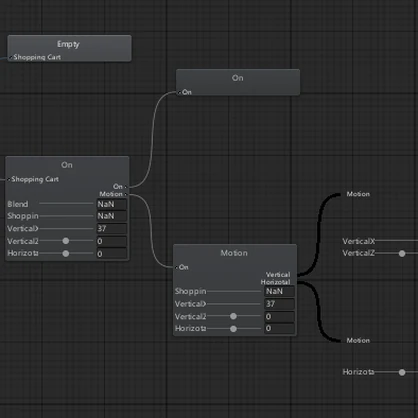Click the Vertical output port of Motion node
Viewport: 418px width, 418px height.
pos(278,275)
